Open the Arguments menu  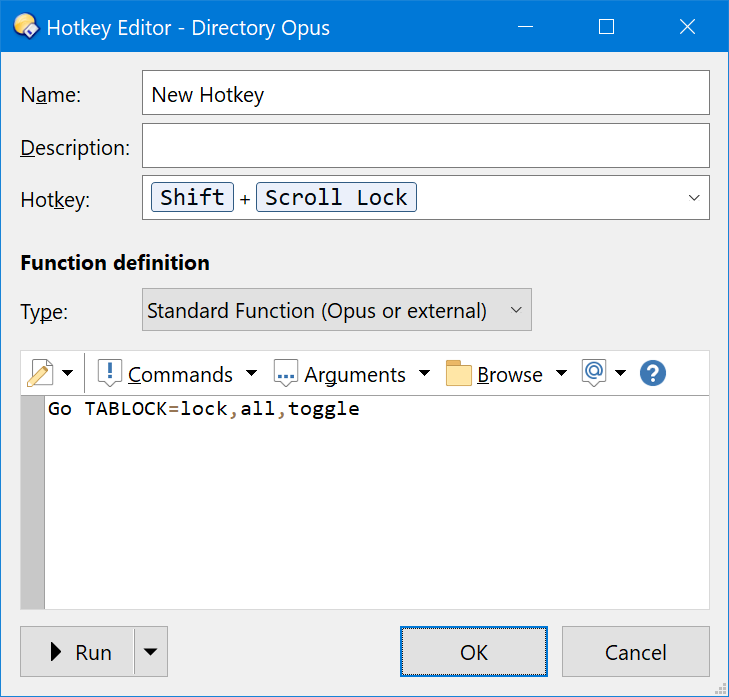click(355, 375)
